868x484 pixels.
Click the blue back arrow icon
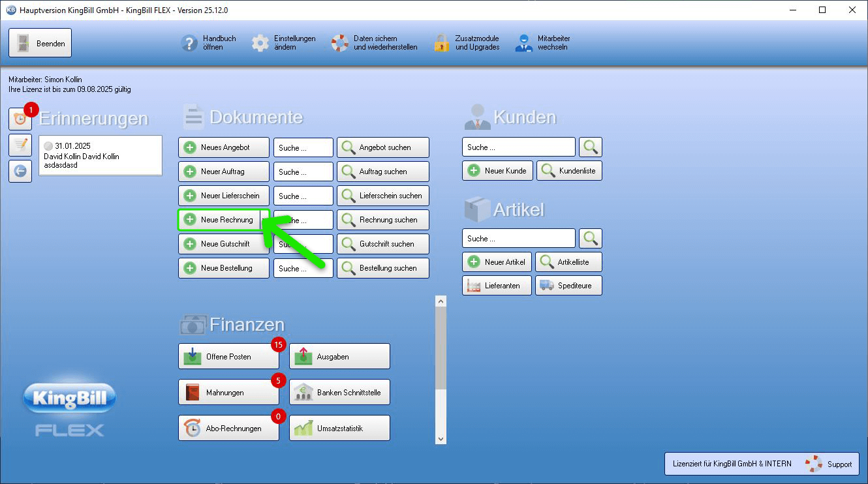pyautogui.click(x=20, y=171)
